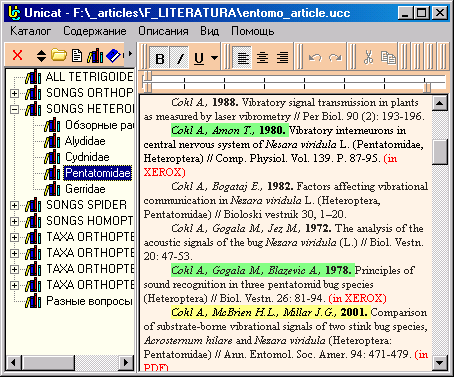The width and height of the screenshot is (454, 377).
Task: Click the document page icon in left toolbar
Action: [x=77, y=56]
